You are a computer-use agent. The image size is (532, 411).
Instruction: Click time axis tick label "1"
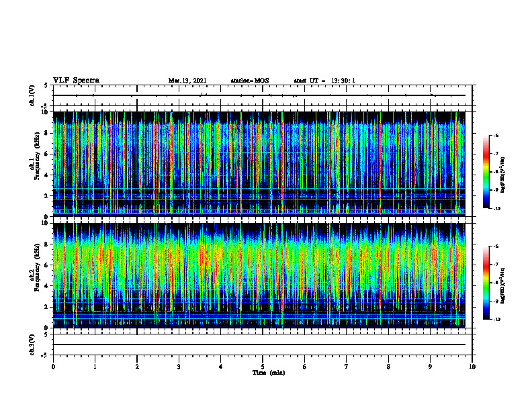point(95,367)
